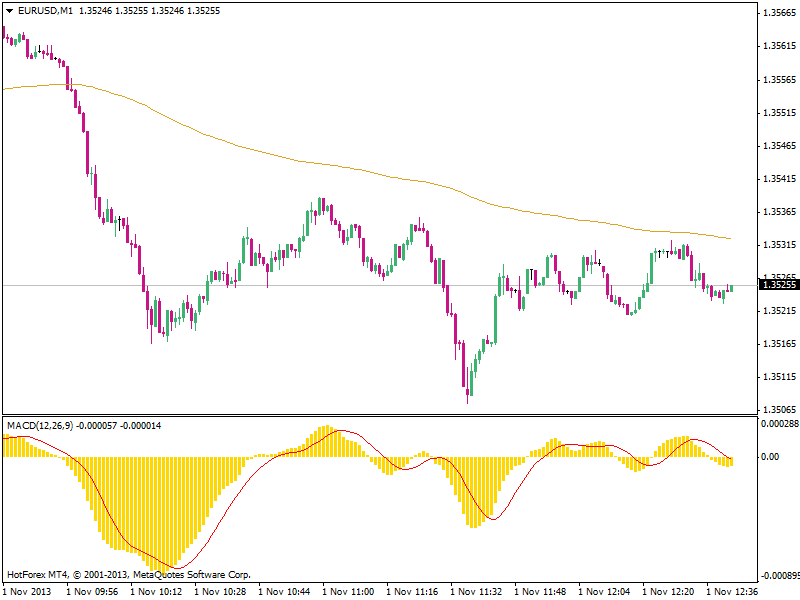This screenshot has width=800, height=600.
Task: Click price scale label 1.35515
Action: coord(779,113)
